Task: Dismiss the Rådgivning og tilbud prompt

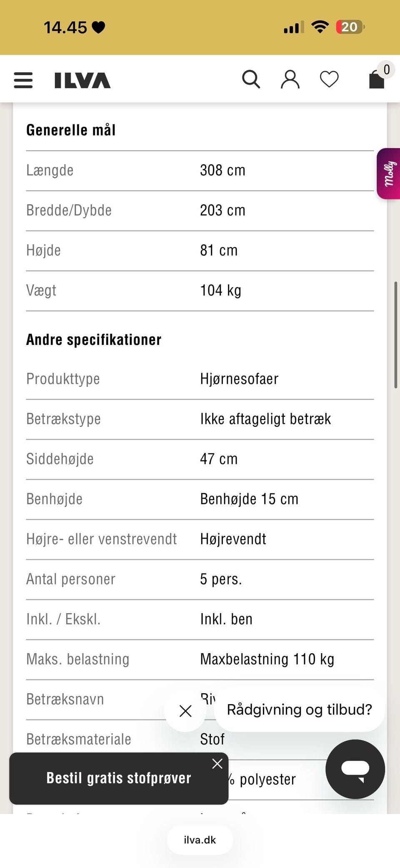Action: click(185, 711)
